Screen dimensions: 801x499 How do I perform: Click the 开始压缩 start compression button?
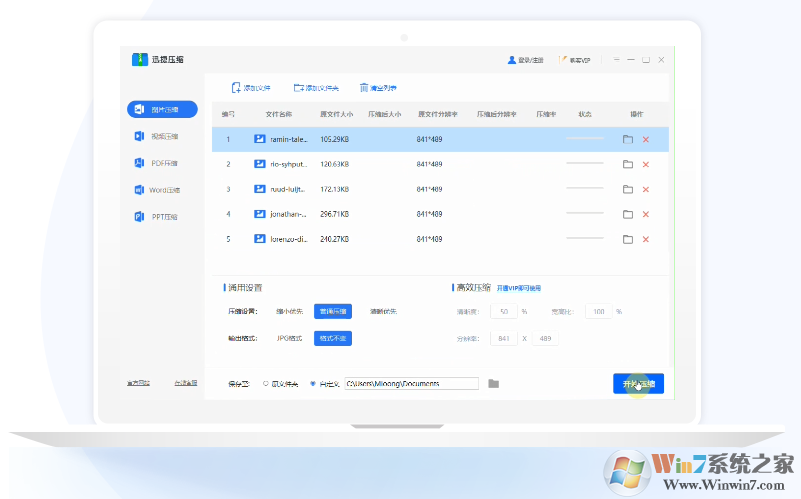[x=638, y=383]
